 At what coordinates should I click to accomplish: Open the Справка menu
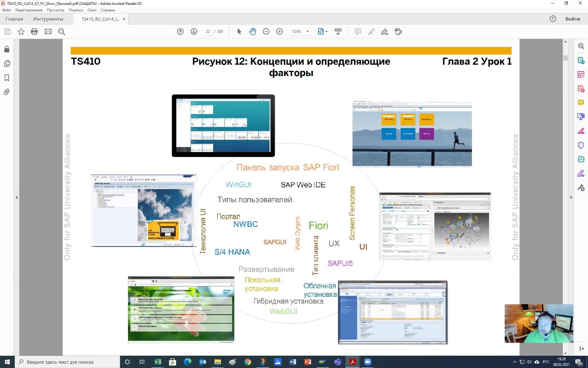[x=108, y=10]
